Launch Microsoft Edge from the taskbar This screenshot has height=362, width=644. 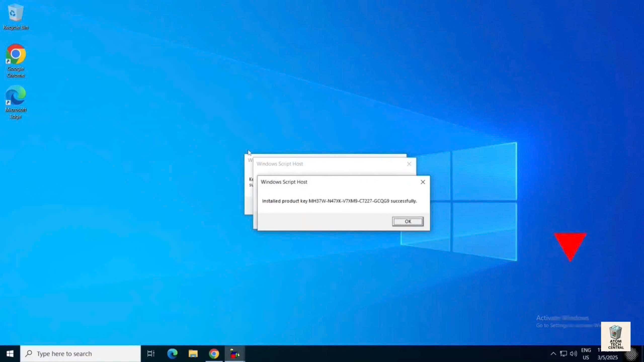point(172,354)
